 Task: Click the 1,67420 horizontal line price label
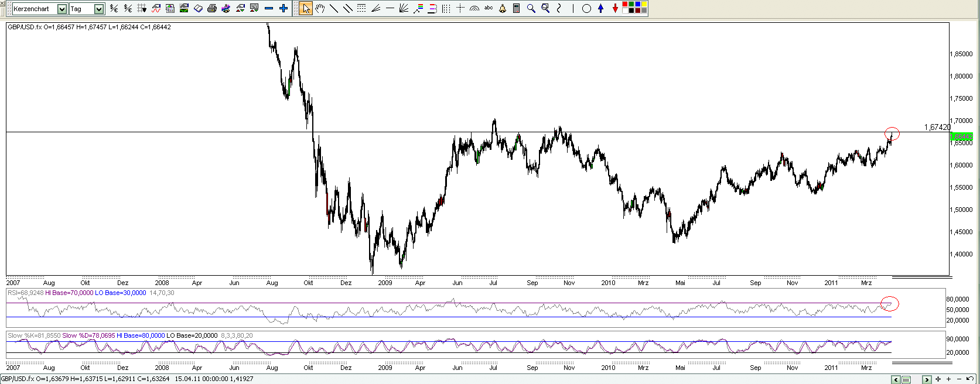click(x=937, y=127)
